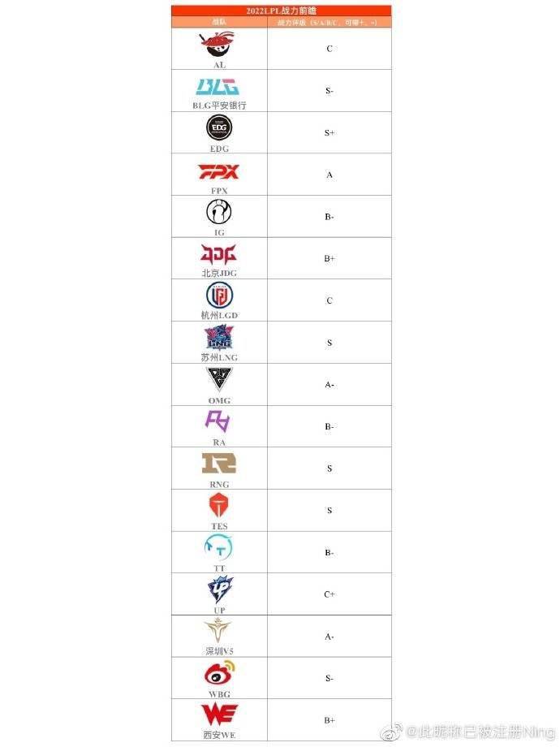Click the BLG team logo
Screen dimensions: 560x747
(x=219, y=87)
